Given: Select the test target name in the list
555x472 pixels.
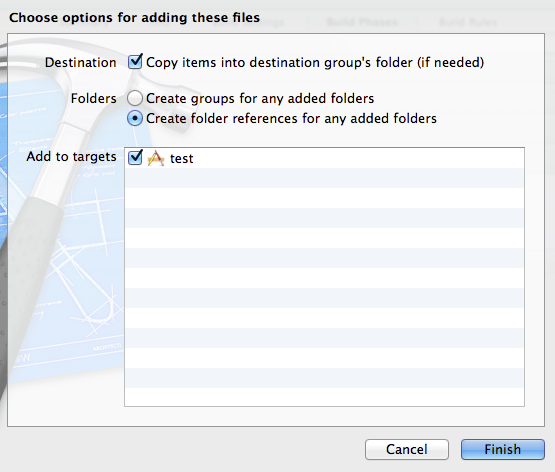Looking at the screenshot, I should click(182, 159).
